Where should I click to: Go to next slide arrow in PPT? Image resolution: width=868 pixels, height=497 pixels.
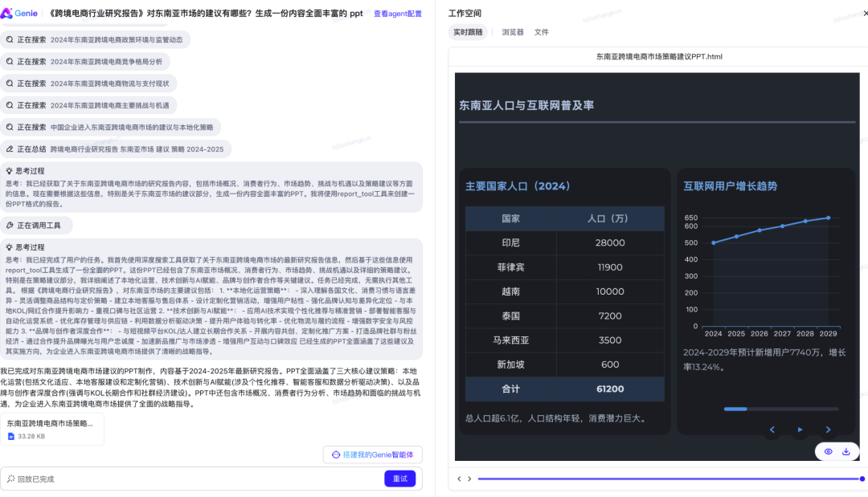click(x=828, y=430)
